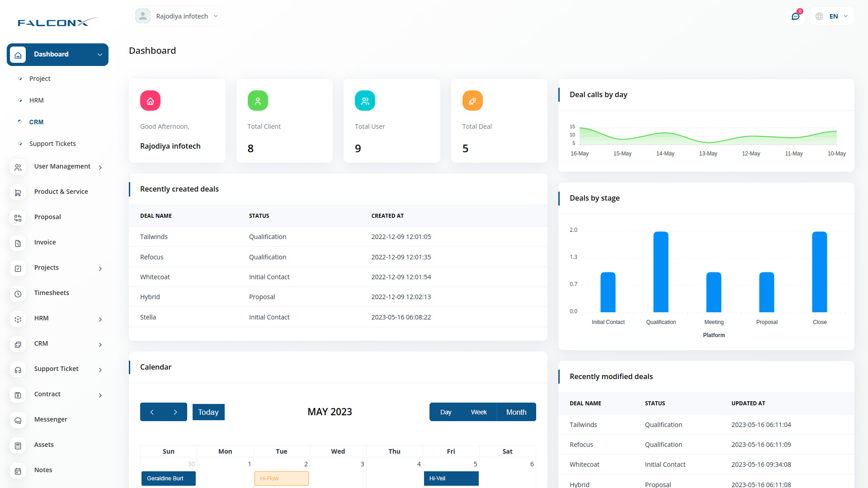The height and width of the screenshot is (488, 868).
Task: Click the Invoice document icon in sidebar
Action: point(18,243)
